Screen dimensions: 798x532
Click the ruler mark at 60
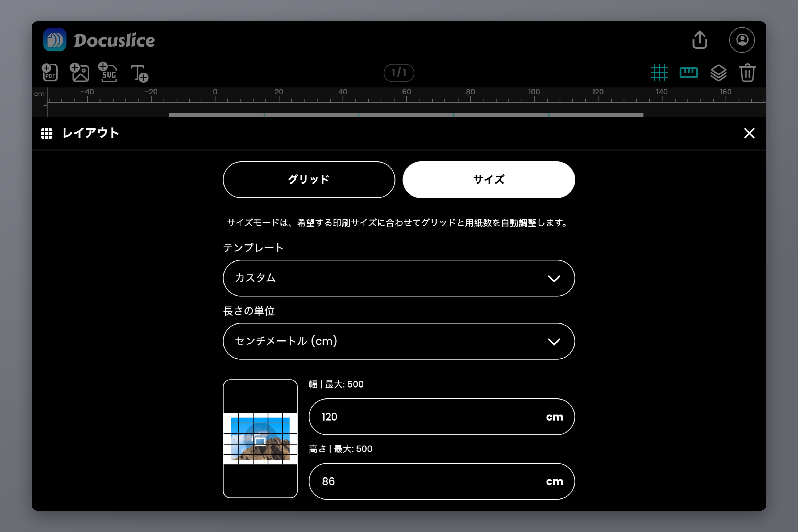tap(406, 92)
